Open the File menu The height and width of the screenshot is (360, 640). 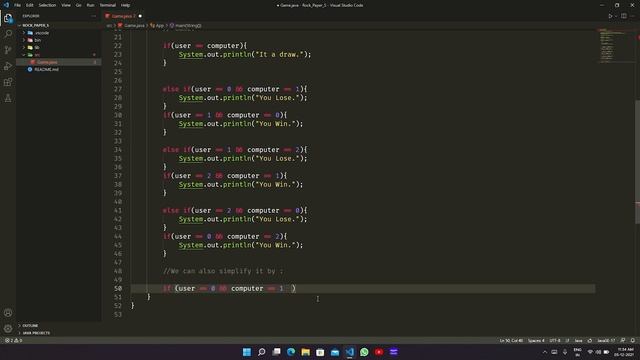[17, 5]
